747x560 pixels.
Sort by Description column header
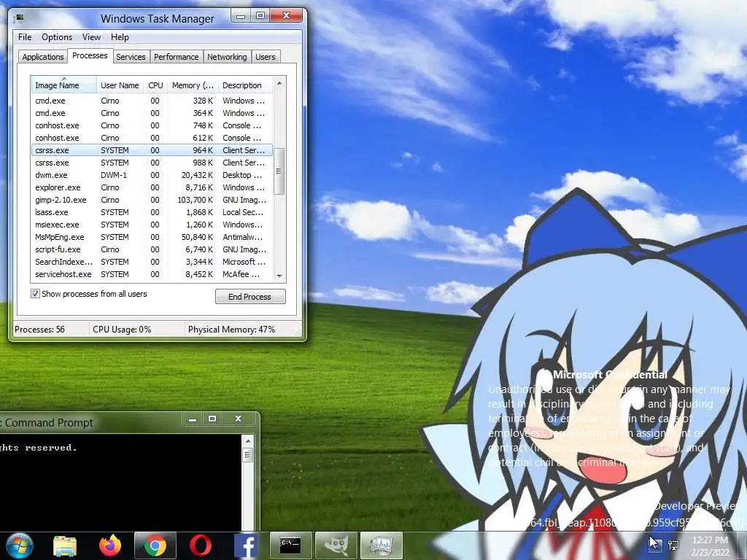click(245, 85)
